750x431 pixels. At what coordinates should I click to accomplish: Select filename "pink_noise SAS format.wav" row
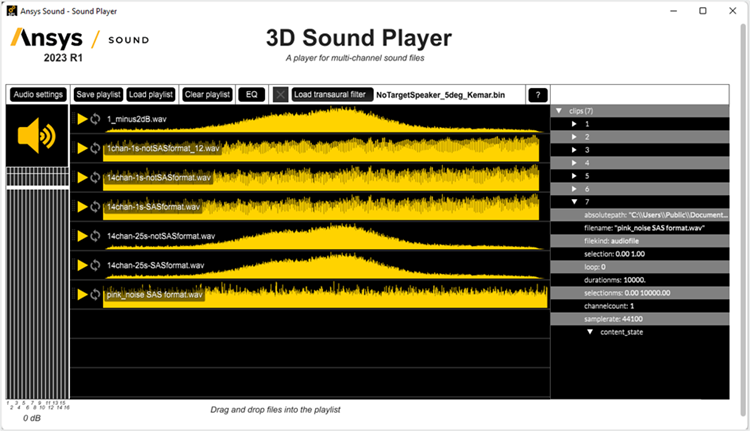(x=640, y=228)
